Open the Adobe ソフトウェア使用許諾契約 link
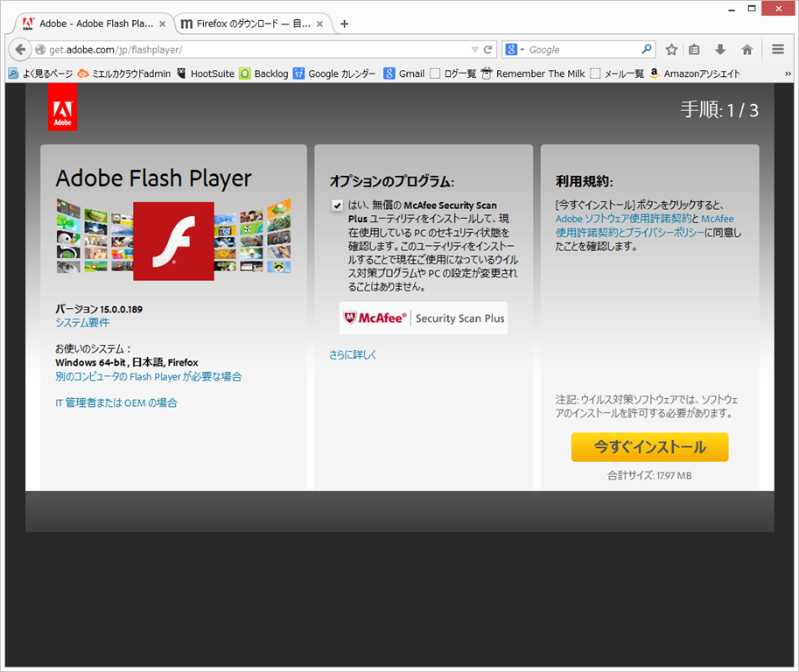The image size is (799, 672). point(623,219)
